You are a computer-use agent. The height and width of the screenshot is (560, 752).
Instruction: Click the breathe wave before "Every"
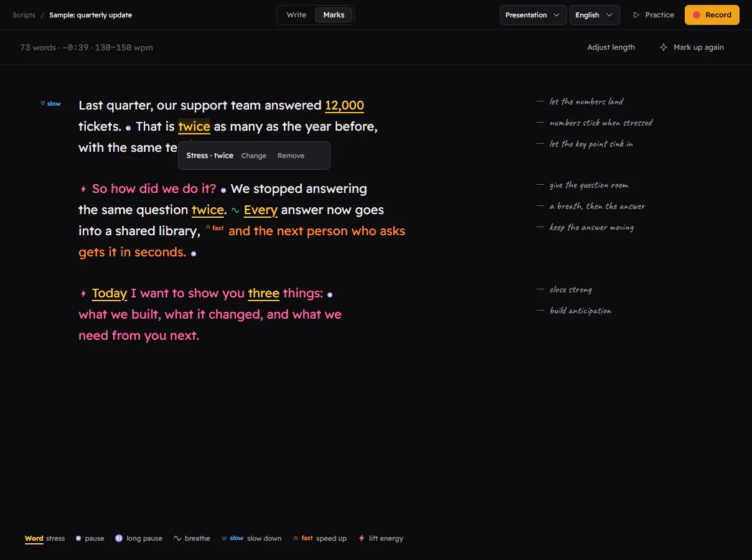click(235, 211)
